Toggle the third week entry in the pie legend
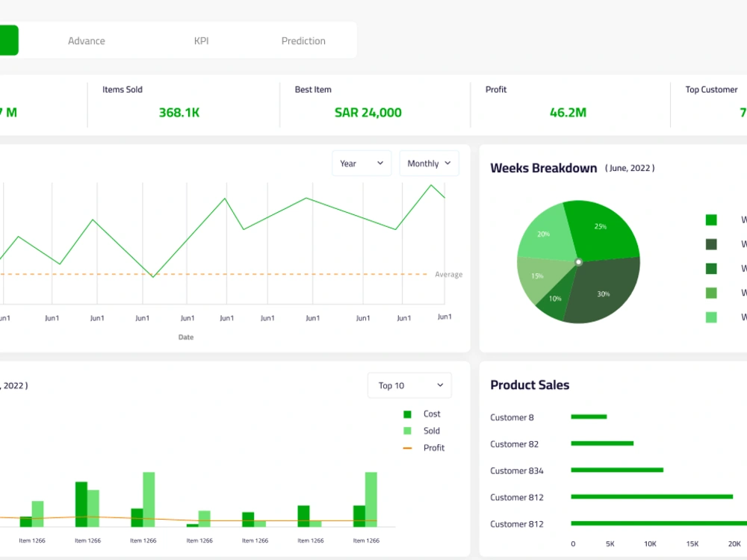 pos(711,268)
